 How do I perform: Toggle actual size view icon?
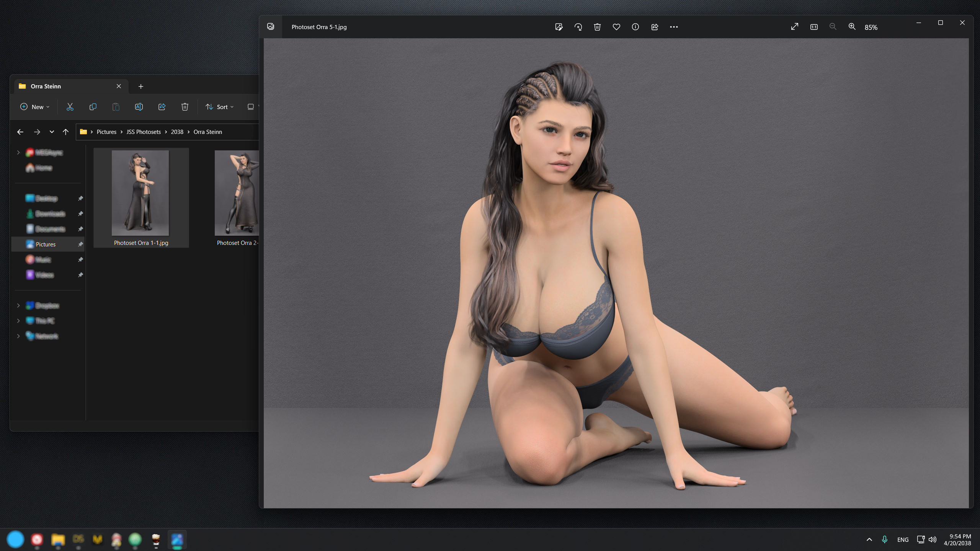coord(814,27)
